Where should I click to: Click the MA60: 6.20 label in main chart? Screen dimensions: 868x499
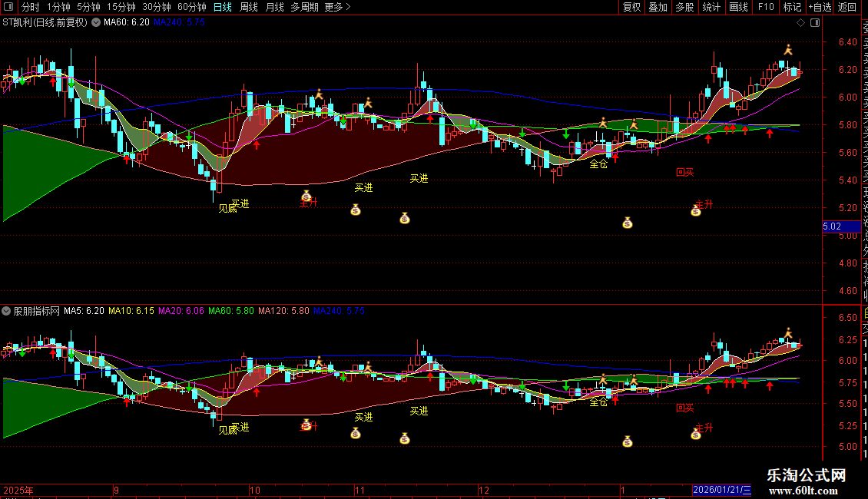(x=126, y=23)
